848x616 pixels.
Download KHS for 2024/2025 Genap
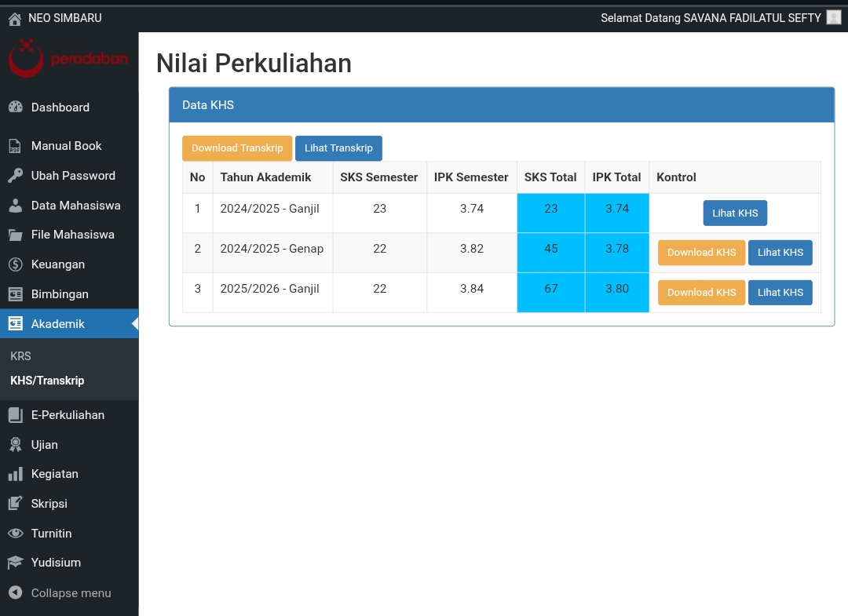pos(701,253)
